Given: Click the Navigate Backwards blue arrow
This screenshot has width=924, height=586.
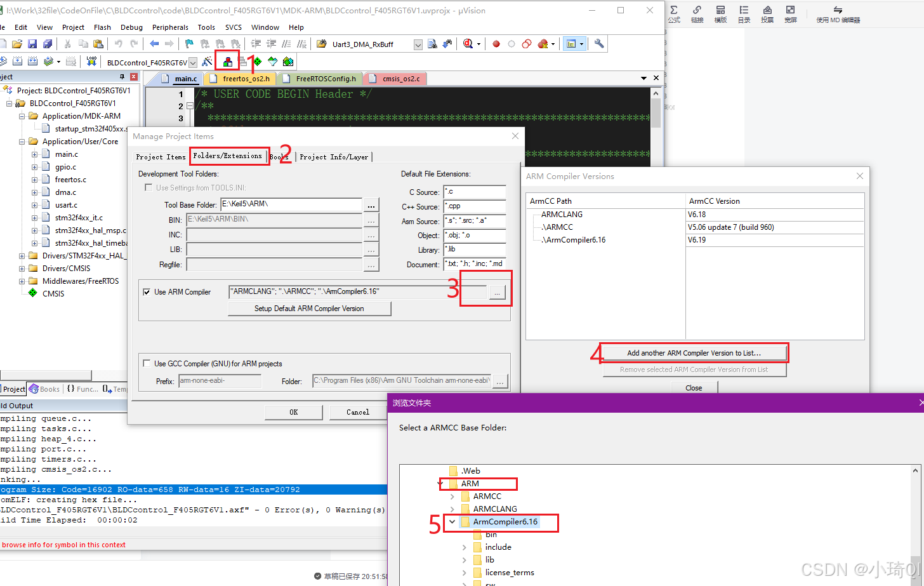Looking at the screenshot, I should click(x=154, y=44).
